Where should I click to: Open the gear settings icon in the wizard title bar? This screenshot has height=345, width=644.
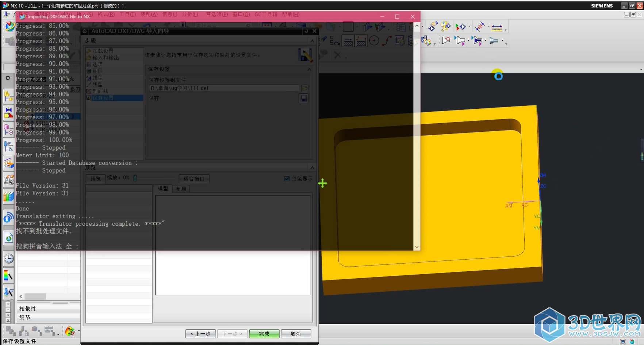[84, 31]
